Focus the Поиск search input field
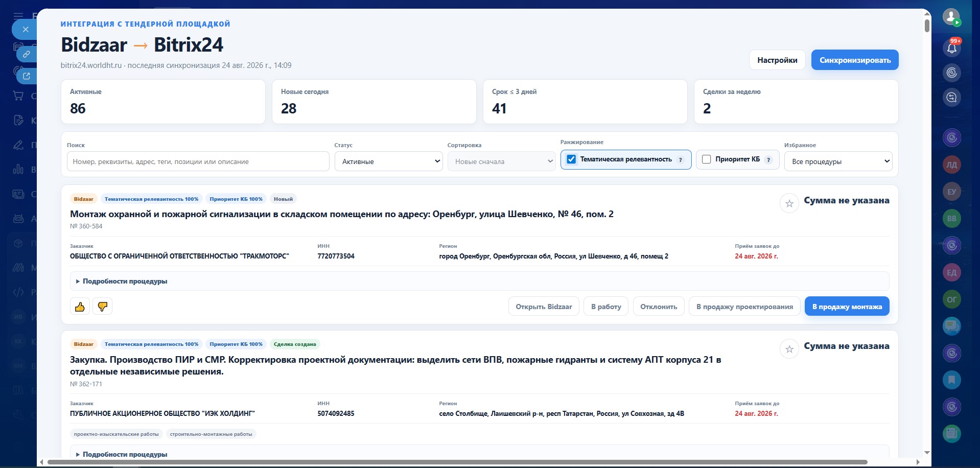980x468 pixels. click(198, 161)
